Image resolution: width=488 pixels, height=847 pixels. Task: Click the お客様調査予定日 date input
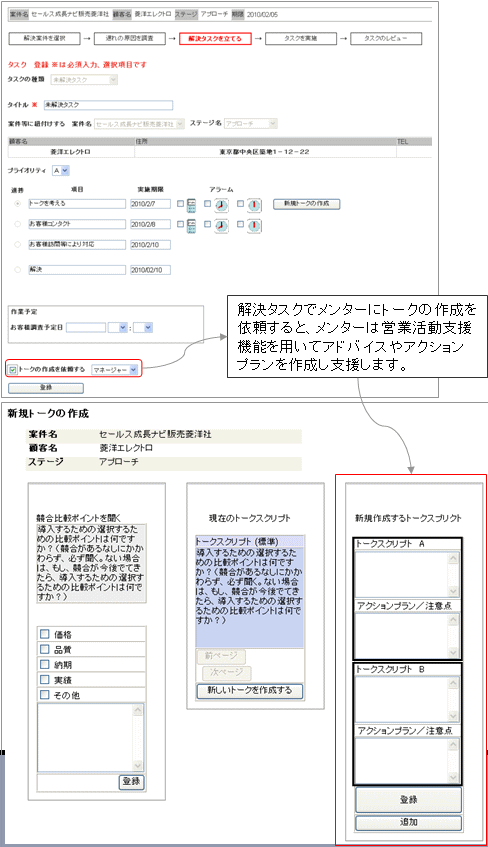(86, 327)
